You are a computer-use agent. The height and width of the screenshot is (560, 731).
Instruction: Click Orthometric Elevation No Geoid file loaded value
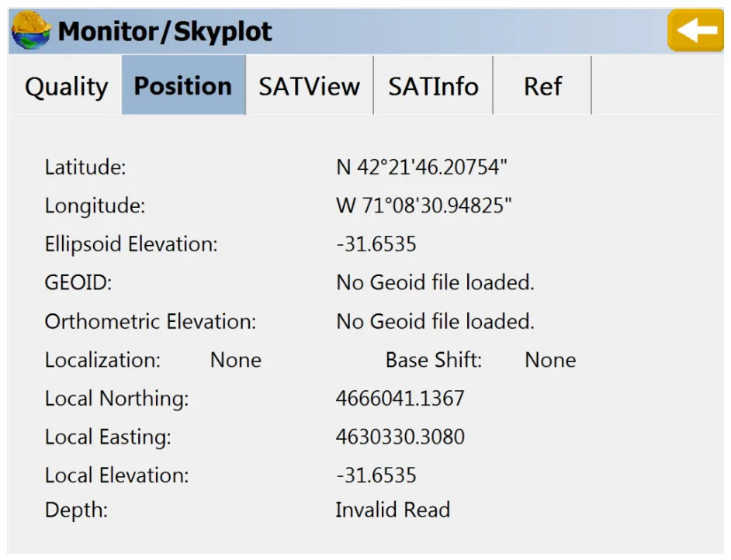pyautogui.click(x=435, y=321)
